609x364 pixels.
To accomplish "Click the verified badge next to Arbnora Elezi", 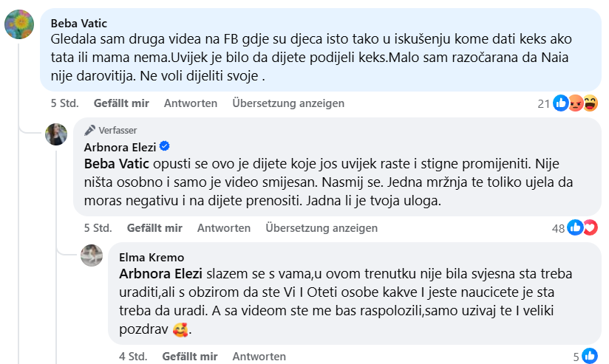I will point(165,146).
